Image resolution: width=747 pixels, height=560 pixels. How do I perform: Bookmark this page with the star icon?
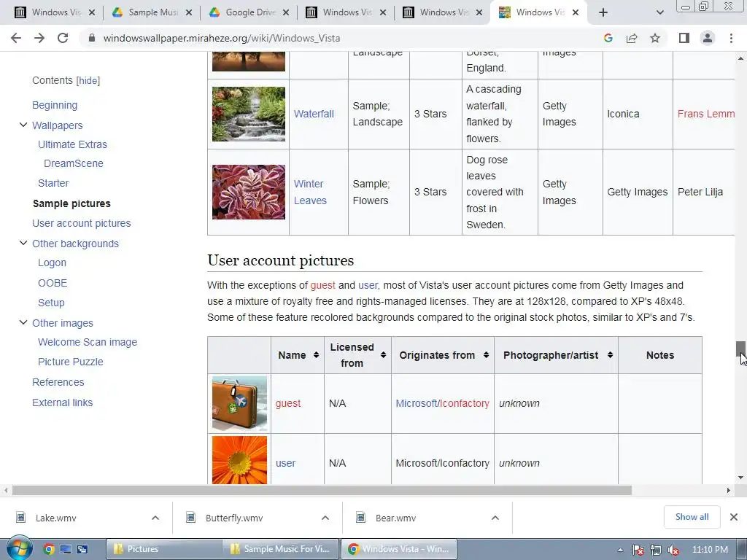[x=655, y=38]
